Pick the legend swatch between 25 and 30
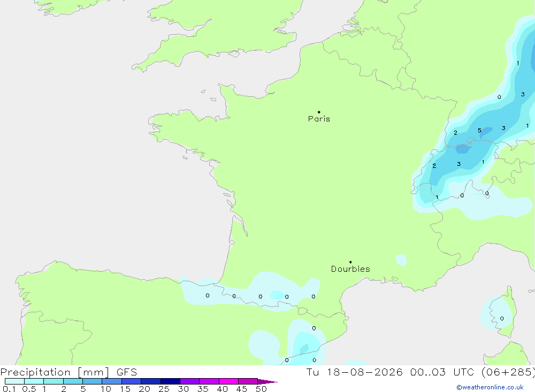The image size is (535, 392). (x=170, y=381)
